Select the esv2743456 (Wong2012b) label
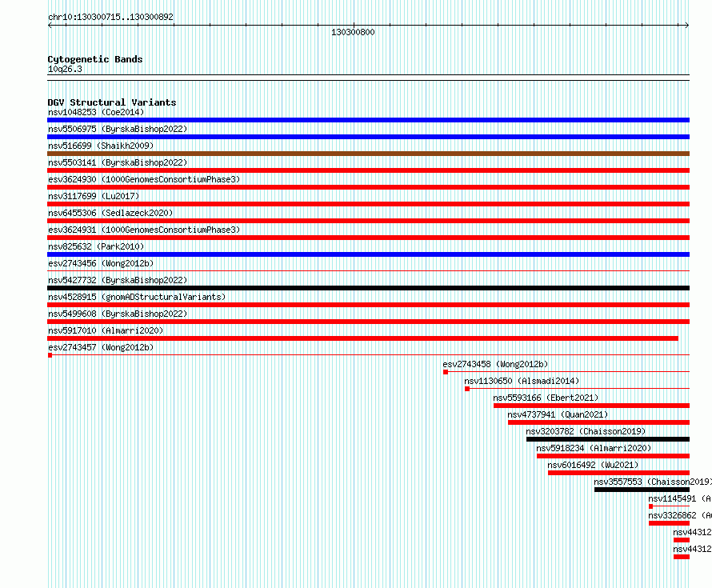 pos(101,263)
